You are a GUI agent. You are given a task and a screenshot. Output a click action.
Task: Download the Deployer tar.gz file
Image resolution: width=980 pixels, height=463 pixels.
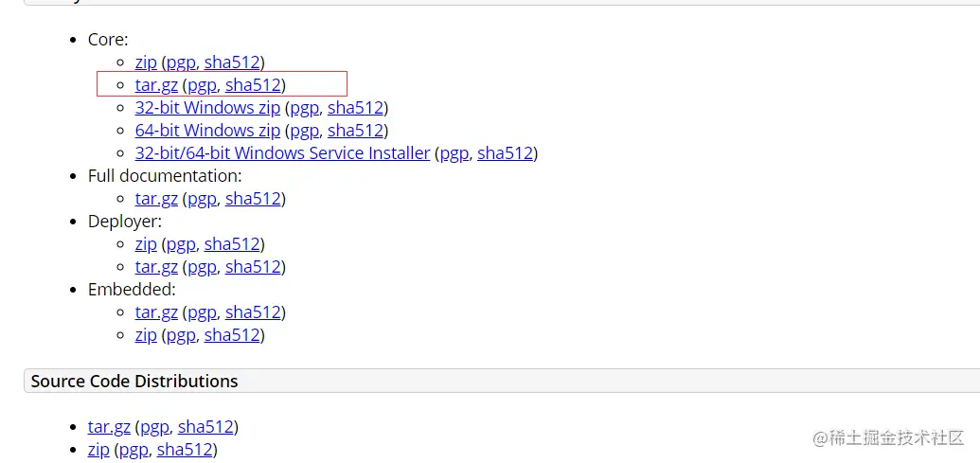(156, 267)
